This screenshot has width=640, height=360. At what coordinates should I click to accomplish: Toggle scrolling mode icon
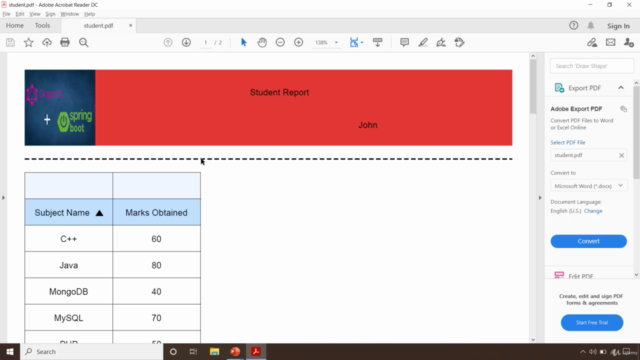pyautogui.click(x=378, y=42)
